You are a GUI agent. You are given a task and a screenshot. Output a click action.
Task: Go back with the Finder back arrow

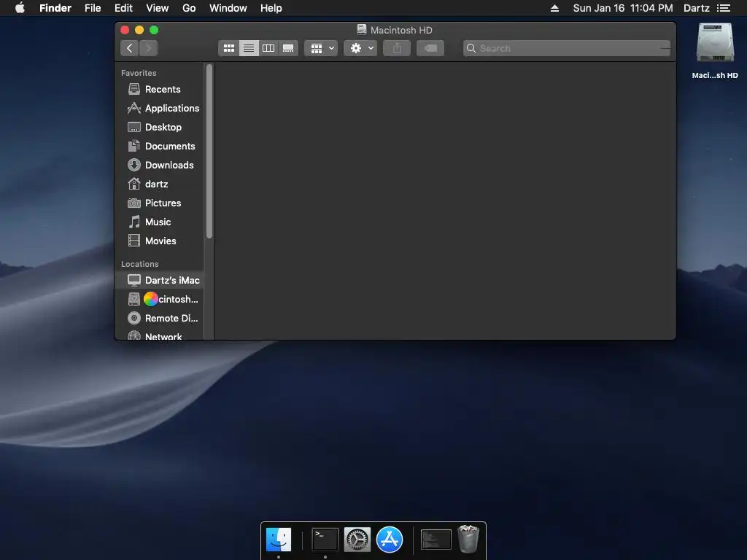[130, 48]
